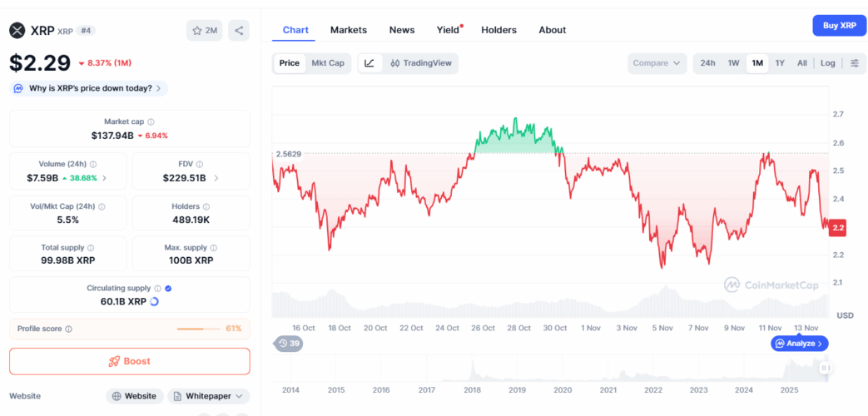Screen dimensions: 868x416
Task: Add XRP to watchlist via star button
Action: point(205,31)
